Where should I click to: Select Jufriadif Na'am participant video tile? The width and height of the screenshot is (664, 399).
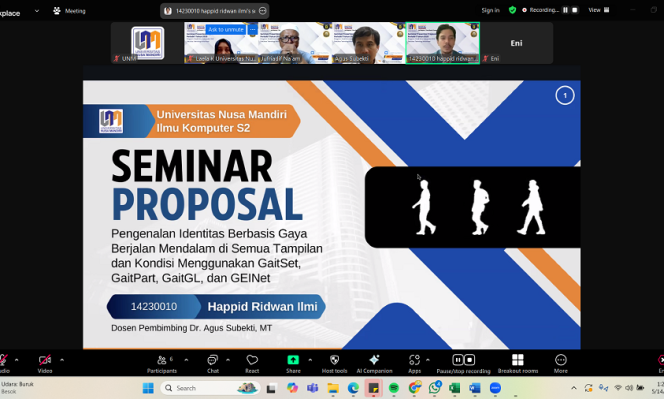pos(295,43)
